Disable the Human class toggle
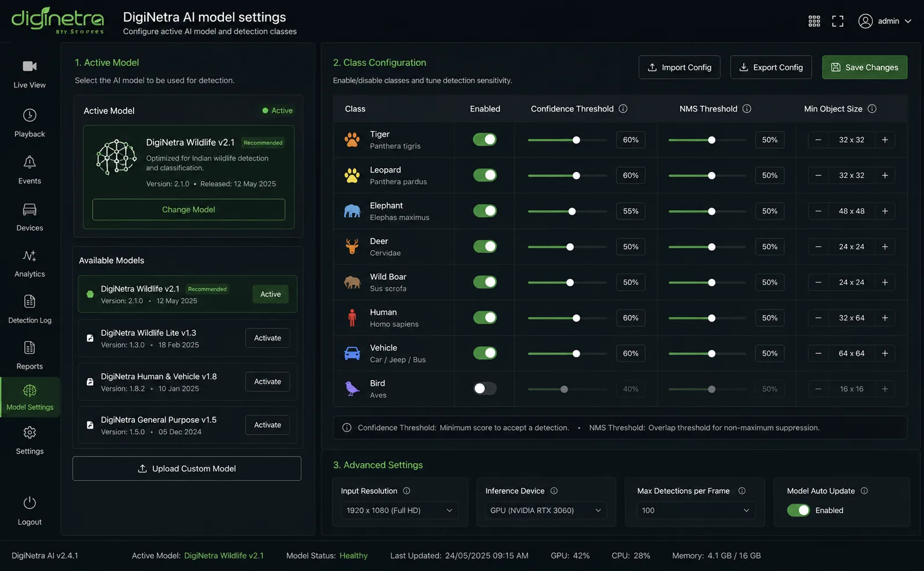 [485, 317]
